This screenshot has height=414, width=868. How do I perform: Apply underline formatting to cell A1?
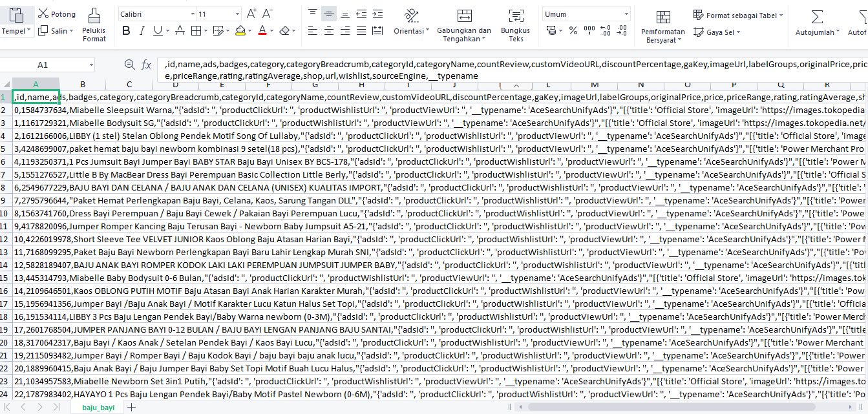(157, 30)
